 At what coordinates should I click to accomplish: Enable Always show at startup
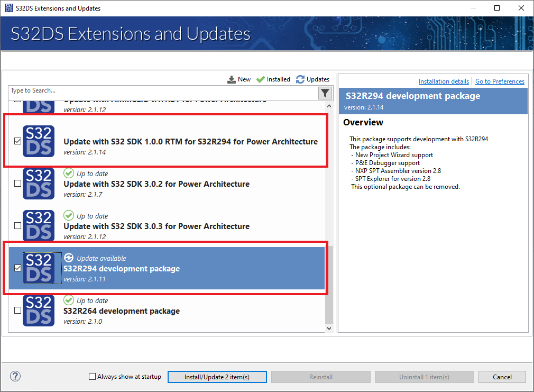[x=91, y=377]
